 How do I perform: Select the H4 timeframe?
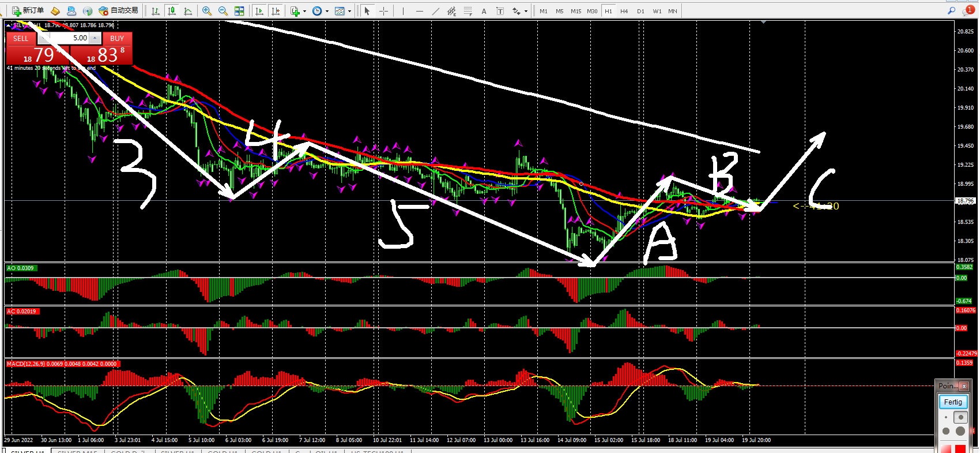coord(624,11)
